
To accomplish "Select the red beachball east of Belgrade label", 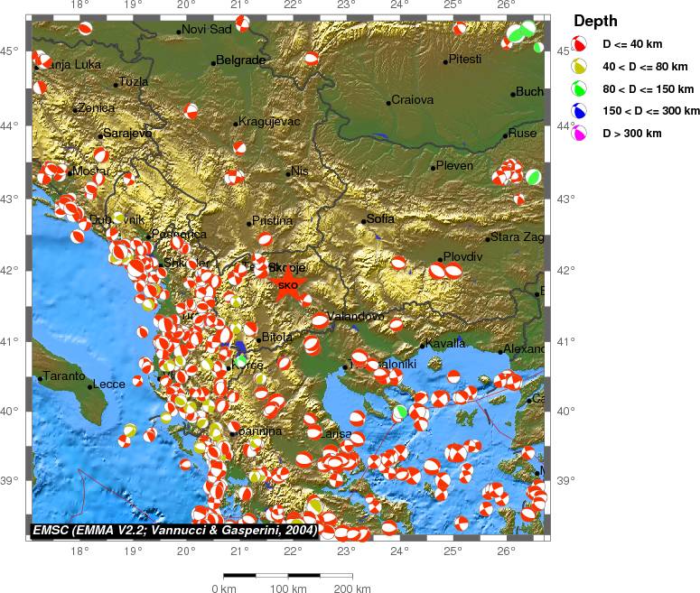I will [312, 59].
